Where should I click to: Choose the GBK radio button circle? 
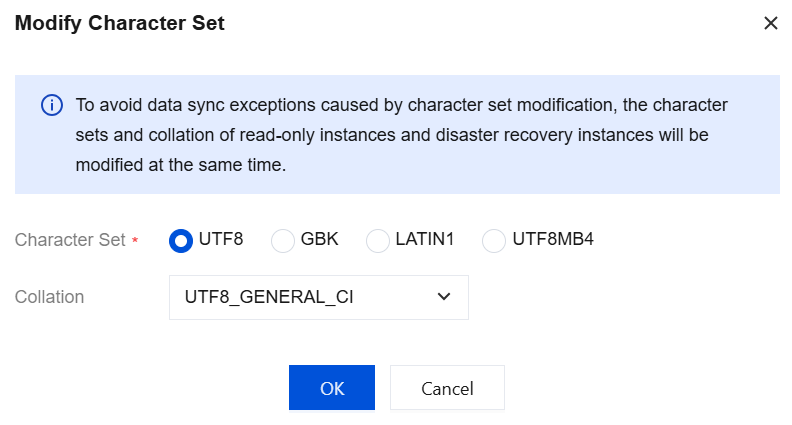(283, 241)
